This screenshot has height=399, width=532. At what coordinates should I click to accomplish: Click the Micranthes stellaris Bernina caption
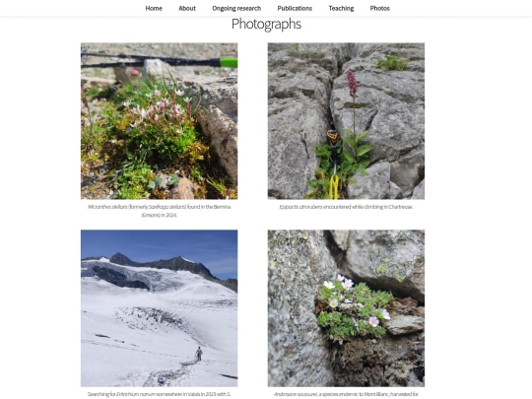[x=160, y=211]
